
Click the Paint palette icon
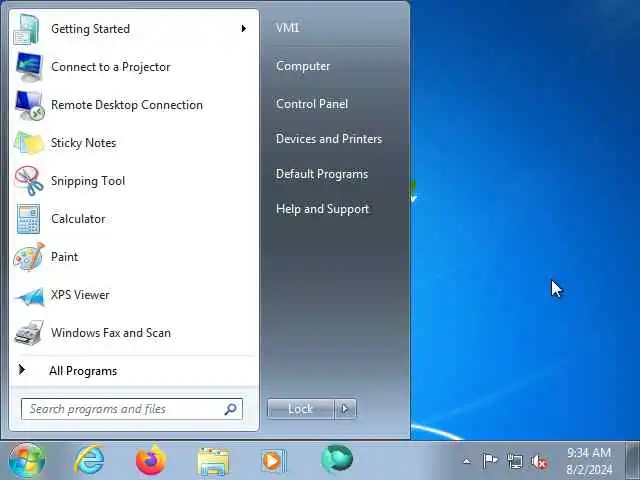coord(29,257)
